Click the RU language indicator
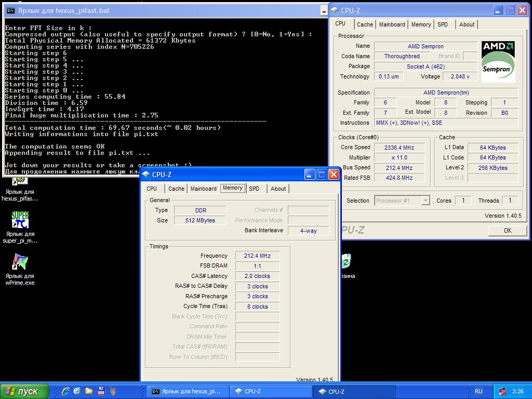 (x=478, y=391)
